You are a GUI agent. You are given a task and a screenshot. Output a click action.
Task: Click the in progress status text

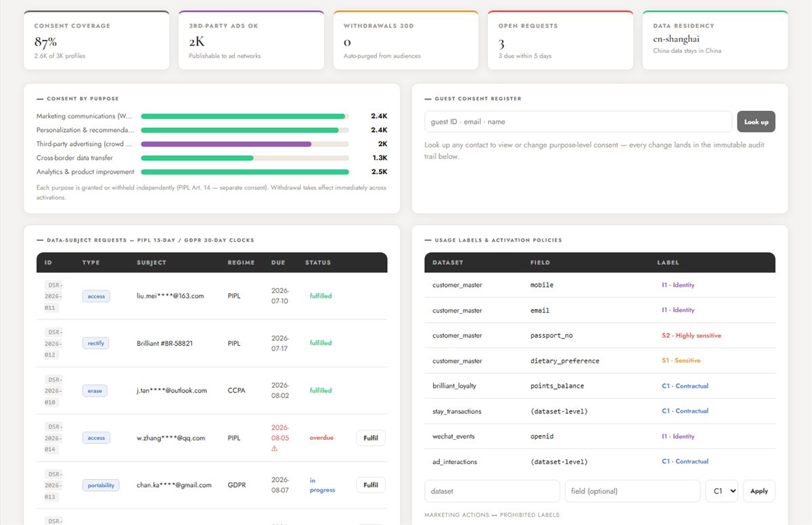(x=322, y=485)
